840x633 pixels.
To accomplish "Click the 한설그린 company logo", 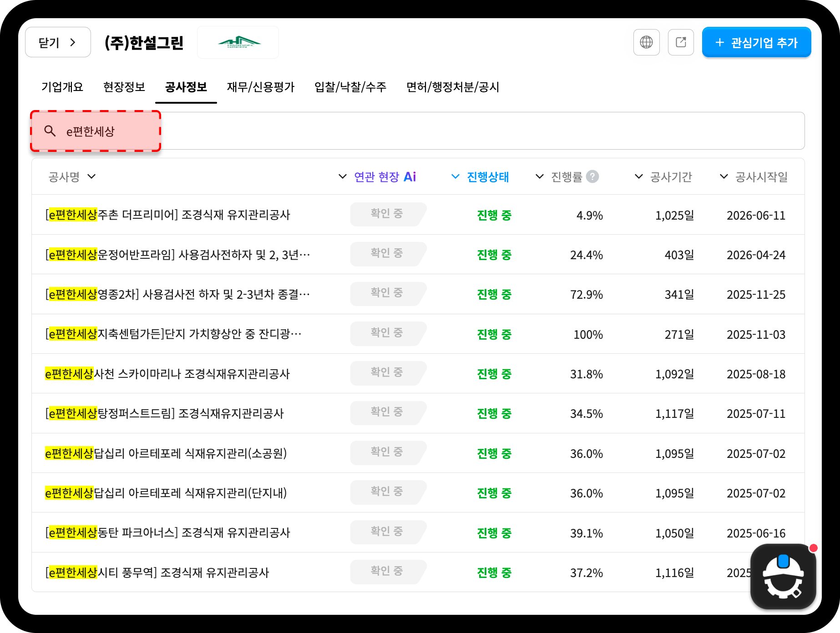I will tap(238, 42).
